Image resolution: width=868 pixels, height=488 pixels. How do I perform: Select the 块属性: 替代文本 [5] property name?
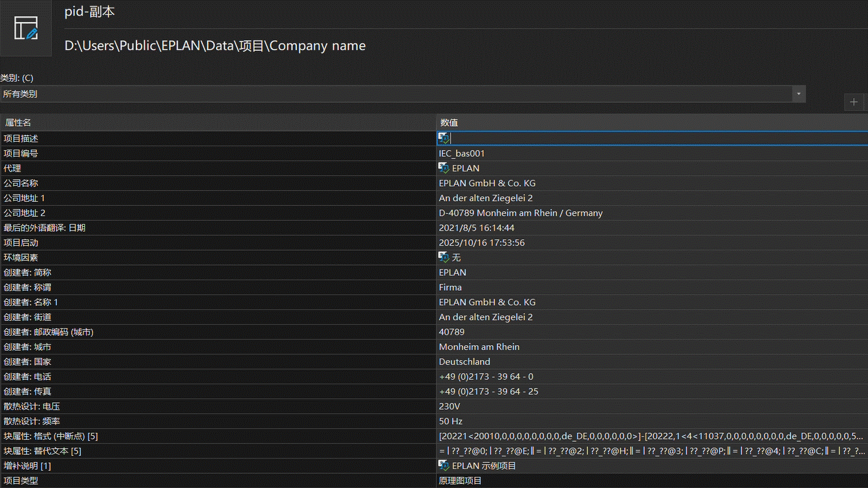coord(42,451)
